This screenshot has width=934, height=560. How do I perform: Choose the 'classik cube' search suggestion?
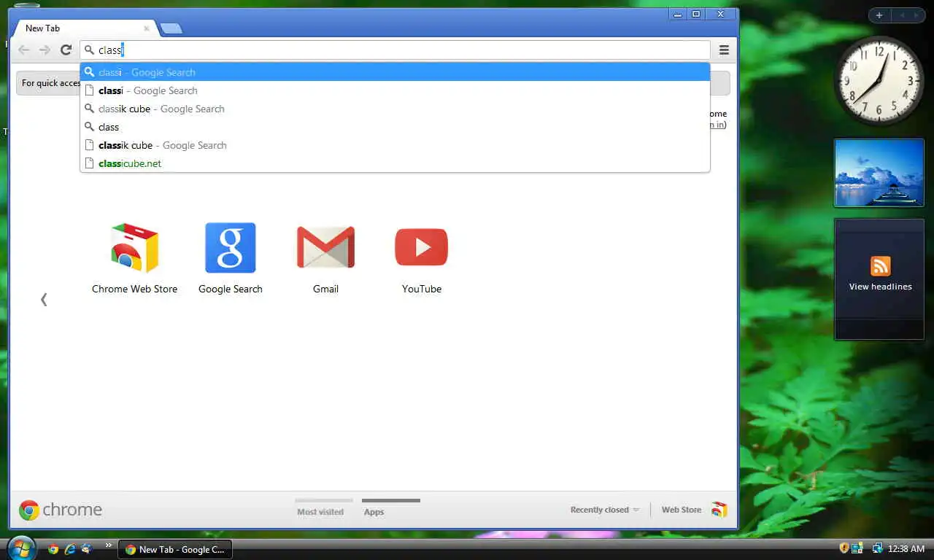[x=395, y=109]
